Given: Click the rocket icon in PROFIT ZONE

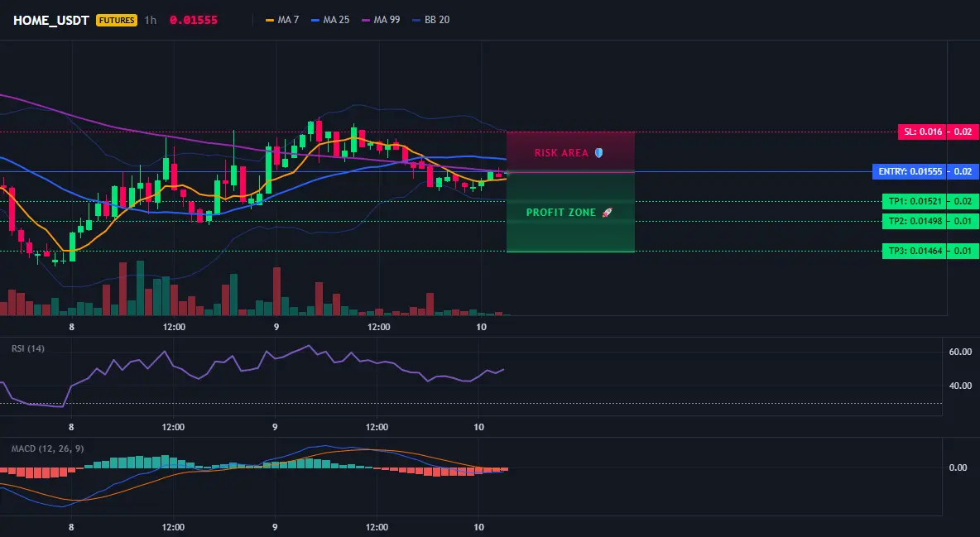Looking at the screenshot, I should click(608, 213).
